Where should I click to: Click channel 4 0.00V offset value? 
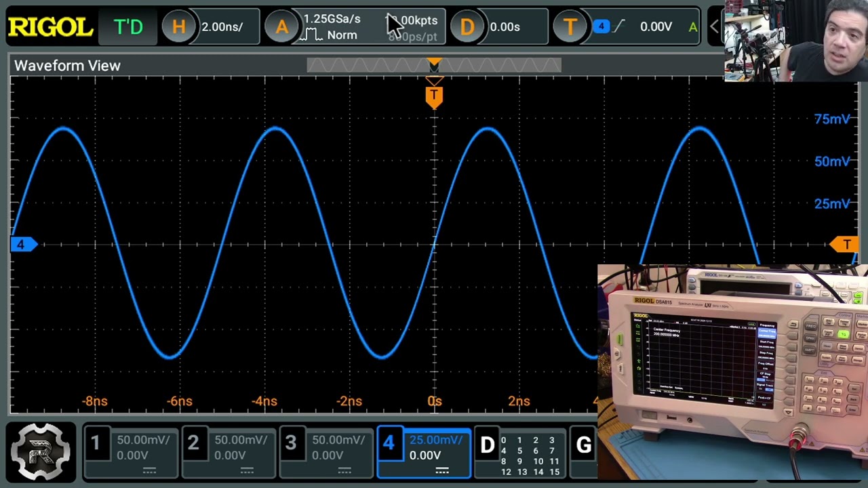point(425,455)
